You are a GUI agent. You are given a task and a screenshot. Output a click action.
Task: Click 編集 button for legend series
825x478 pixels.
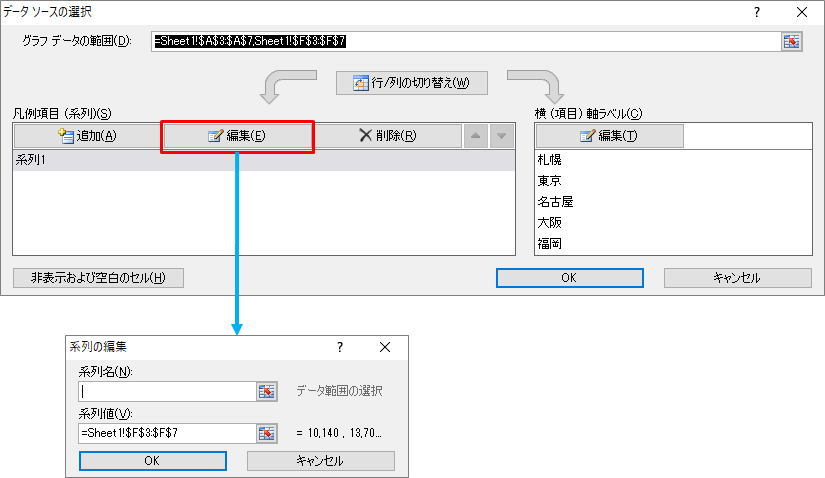tap(237, 136)
